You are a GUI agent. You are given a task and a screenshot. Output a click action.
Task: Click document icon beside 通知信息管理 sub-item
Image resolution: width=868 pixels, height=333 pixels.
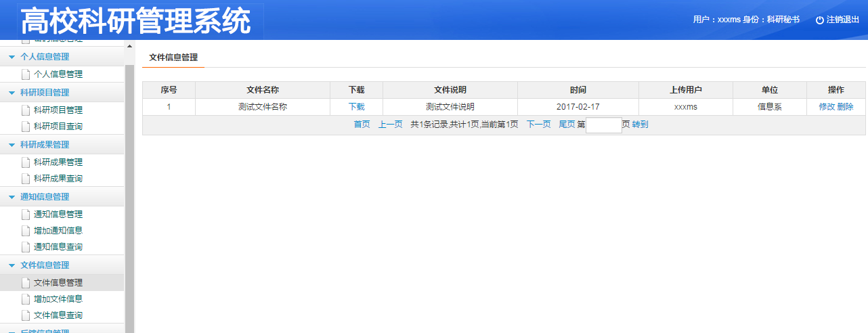click(26, 215)
